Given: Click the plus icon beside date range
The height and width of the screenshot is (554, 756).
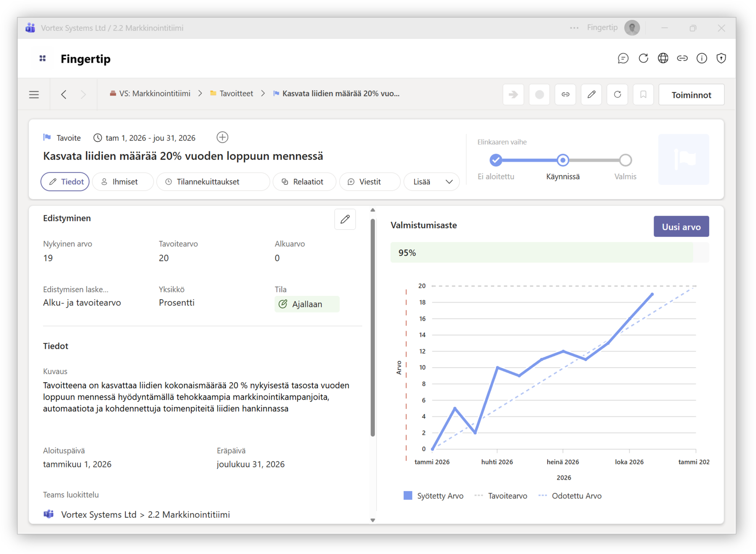Looking at the screenshot, I should 222,138.
